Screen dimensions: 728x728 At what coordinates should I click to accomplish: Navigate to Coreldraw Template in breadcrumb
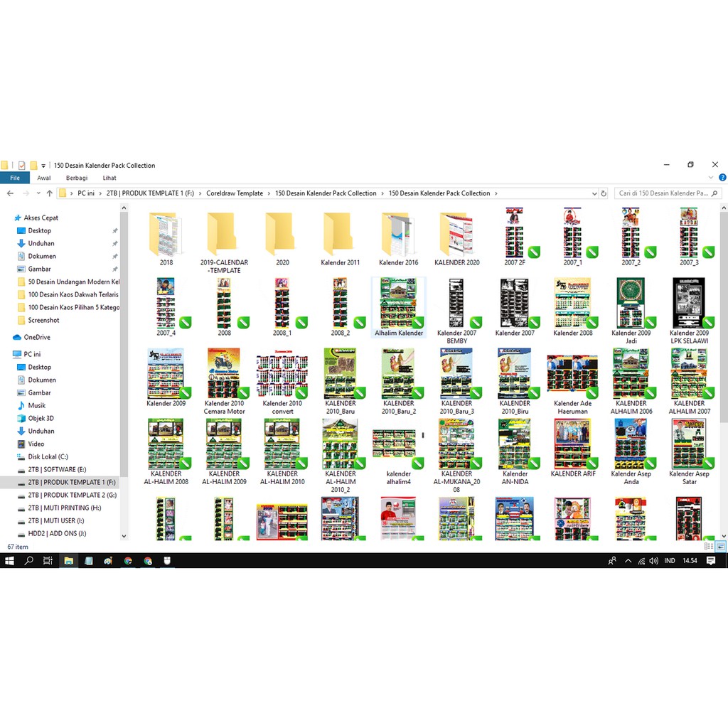pyautogui.click(x=235, y=193)
